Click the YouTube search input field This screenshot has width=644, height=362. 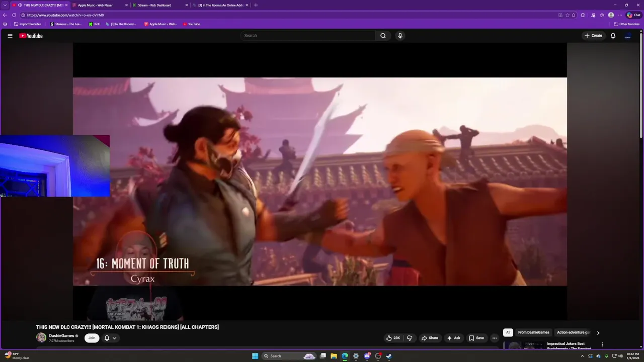pos(307,36)
